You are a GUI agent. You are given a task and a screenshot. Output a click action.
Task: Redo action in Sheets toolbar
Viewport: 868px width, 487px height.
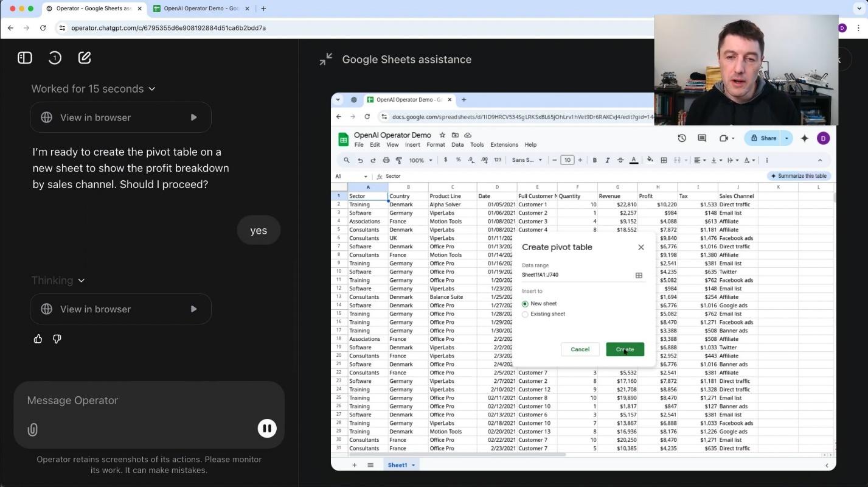[373, 160]
